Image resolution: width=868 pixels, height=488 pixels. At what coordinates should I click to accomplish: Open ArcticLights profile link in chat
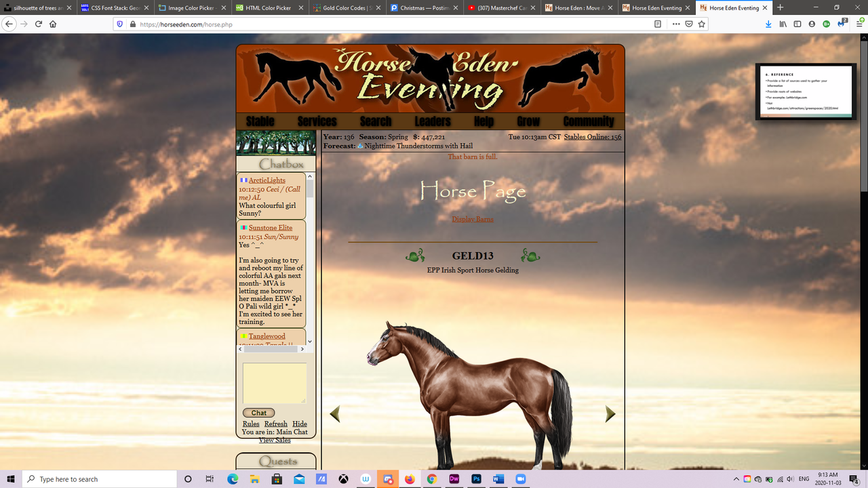click(267, 180)
